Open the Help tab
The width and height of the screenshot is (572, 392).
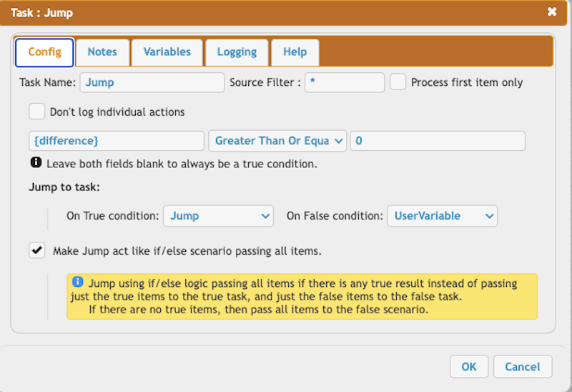[x=295, y=52]
